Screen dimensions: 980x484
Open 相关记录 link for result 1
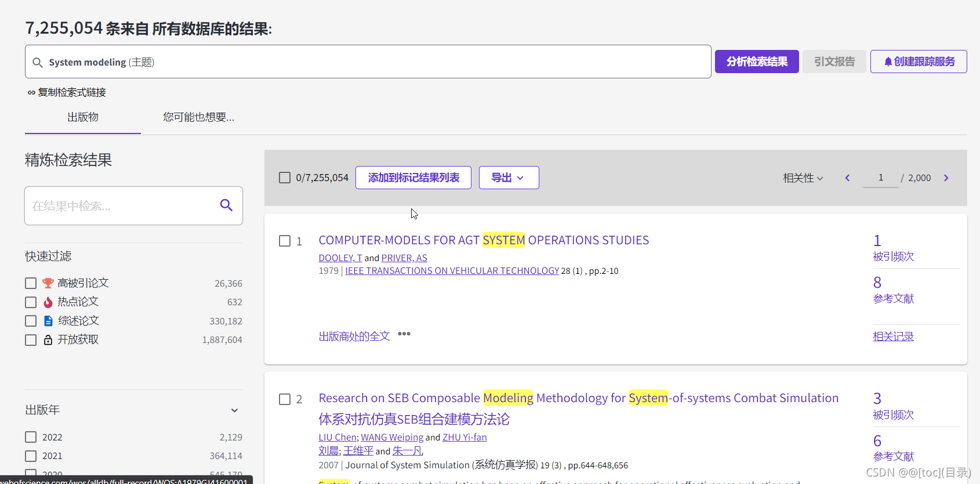coord(894,337)
